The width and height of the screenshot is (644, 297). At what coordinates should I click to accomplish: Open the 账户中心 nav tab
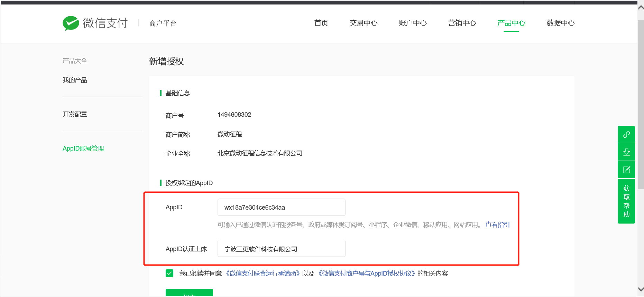click(x=413, y=23)
